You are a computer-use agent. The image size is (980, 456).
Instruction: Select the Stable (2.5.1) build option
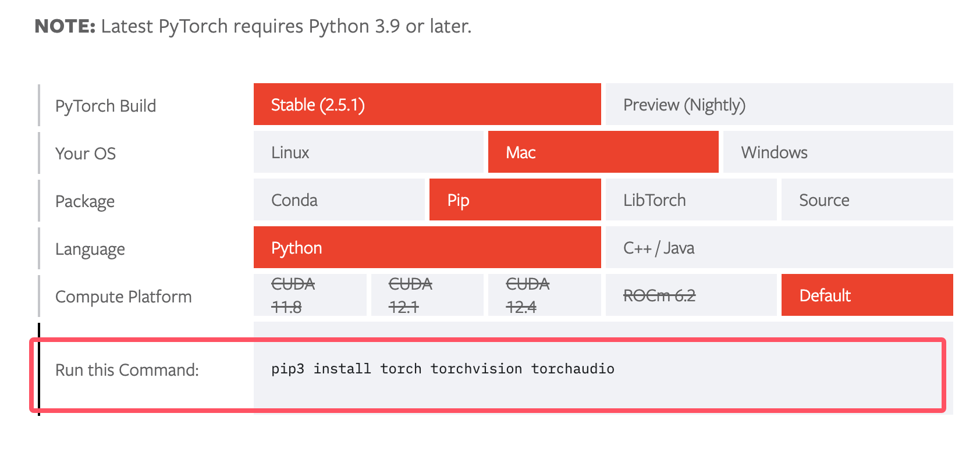click(x=427, y=105)
